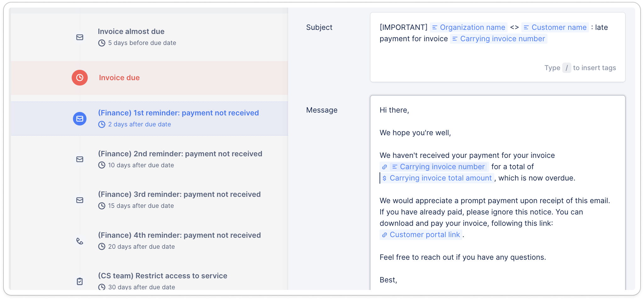
Task: Select the Invoice almost due step
Action: (131, 31)
